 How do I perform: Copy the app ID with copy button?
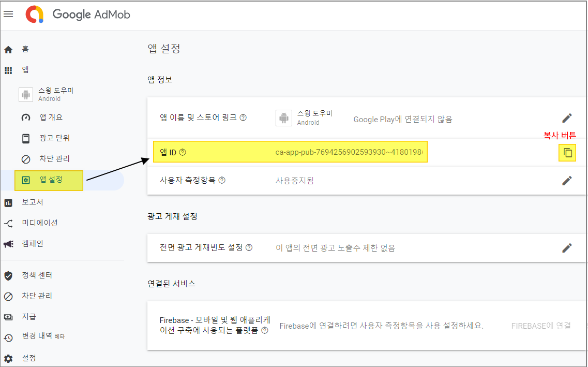[x=567, y=153]
